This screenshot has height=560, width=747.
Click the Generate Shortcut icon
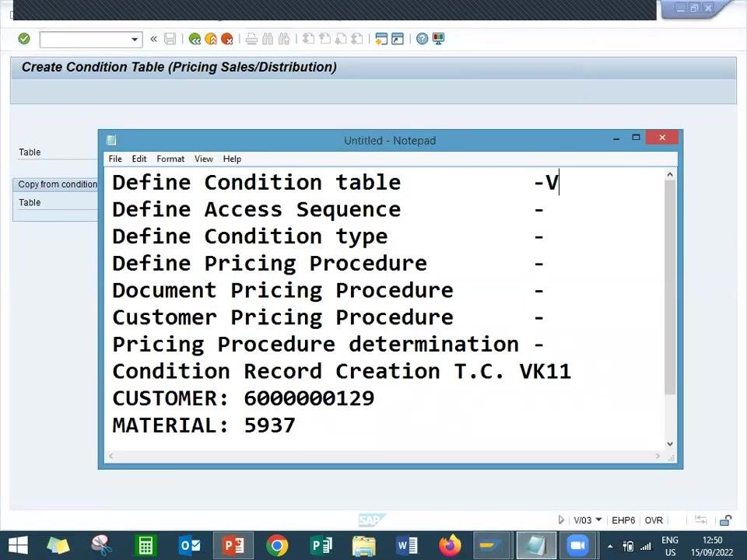tap(398, 39)
